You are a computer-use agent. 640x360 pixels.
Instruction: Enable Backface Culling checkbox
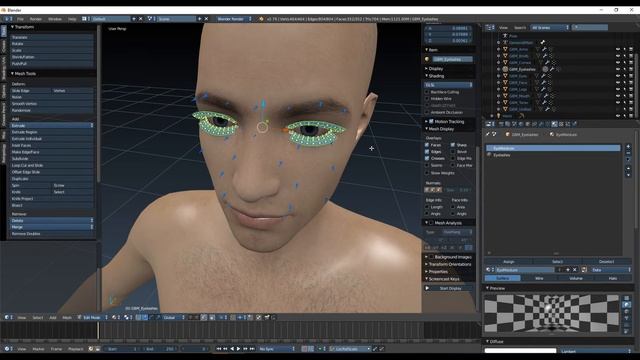click(x=427, y=92)
